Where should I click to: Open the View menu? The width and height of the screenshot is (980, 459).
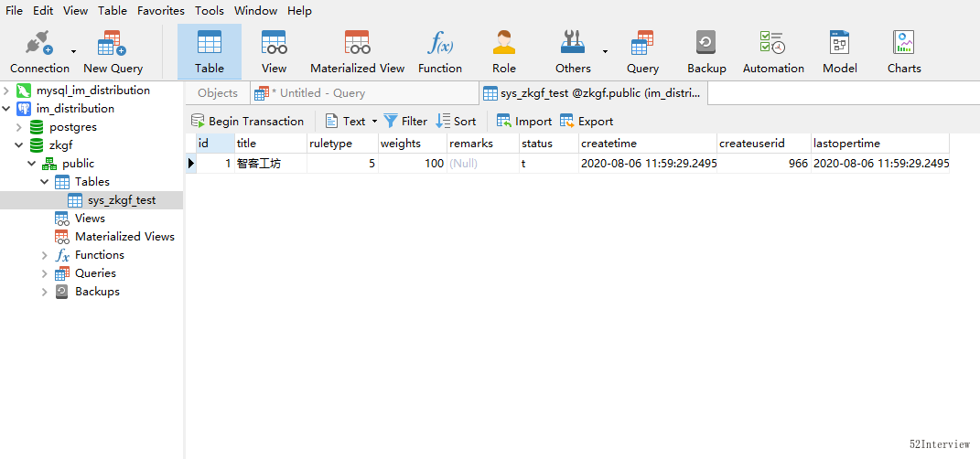click(76, 11)
